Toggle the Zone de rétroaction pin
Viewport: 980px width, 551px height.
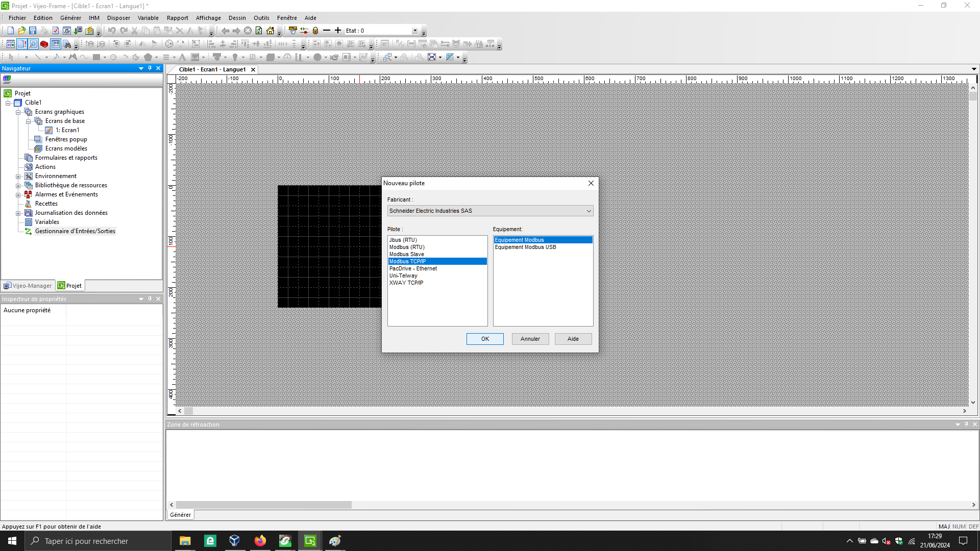(x=966, y=424)
